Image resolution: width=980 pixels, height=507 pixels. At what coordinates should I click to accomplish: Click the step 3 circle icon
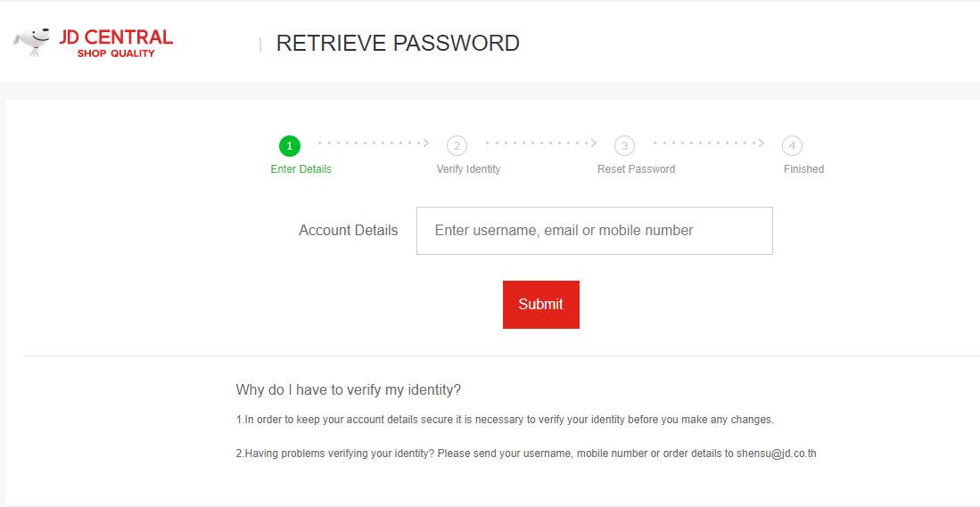coord(624,146)
